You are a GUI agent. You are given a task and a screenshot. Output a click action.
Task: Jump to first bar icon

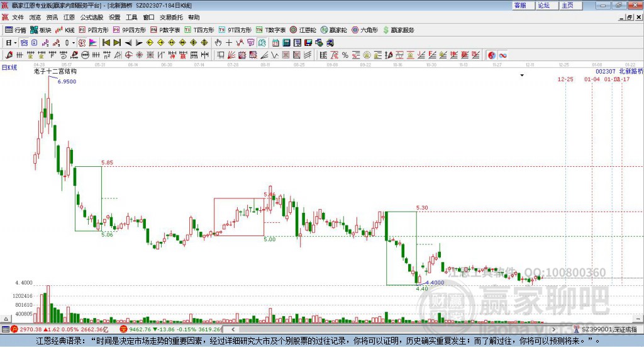106,43
